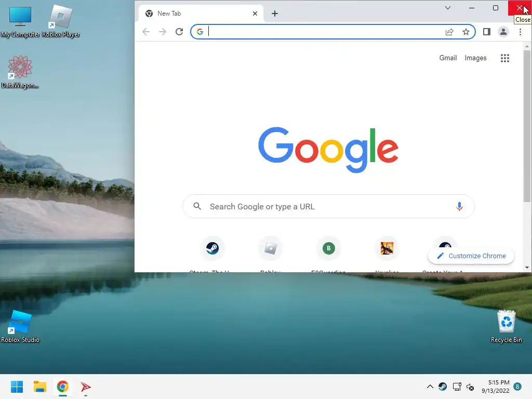532x399 pixels.
Task: Open the Google apps grid
Action: tap(505, 58)
